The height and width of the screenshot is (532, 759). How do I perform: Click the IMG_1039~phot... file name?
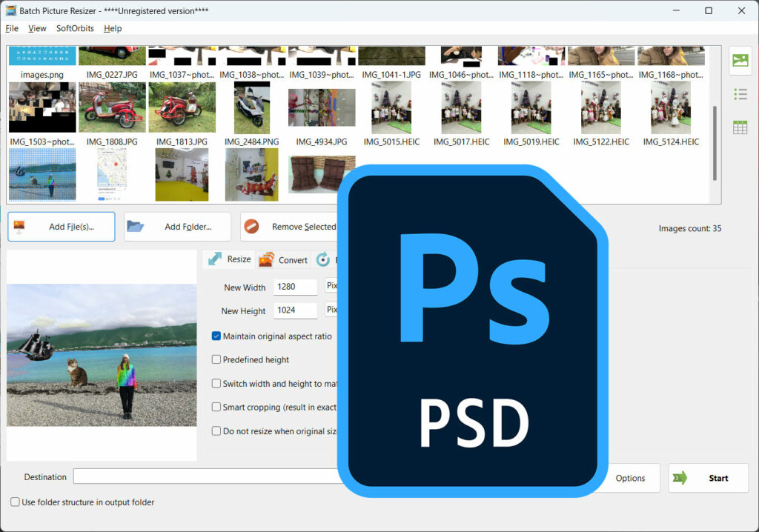click(322, 75)
